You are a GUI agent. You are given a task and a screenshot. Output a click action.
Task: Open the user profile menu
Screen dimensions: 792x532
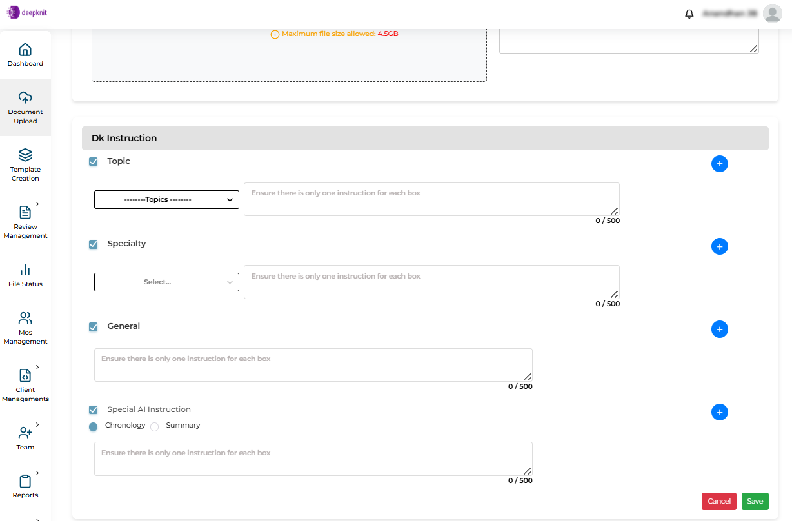(x=772, y=13)
